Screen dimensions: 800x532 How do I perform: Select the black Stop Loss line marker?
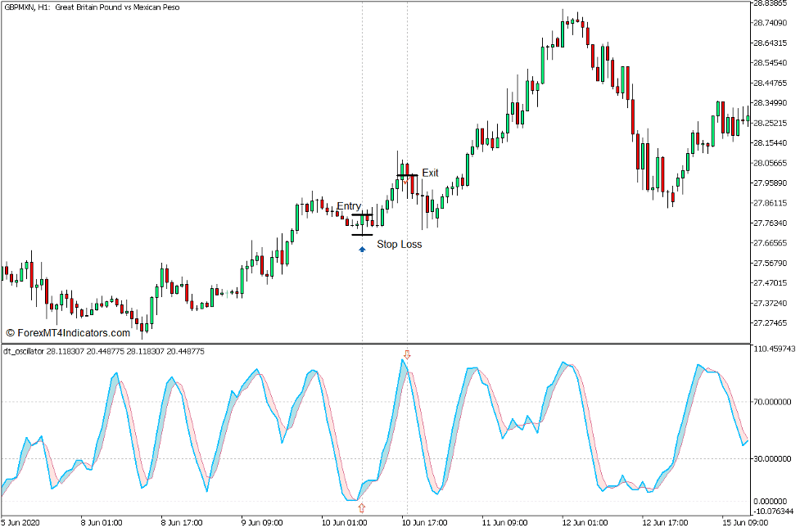[x=362, y=235]
